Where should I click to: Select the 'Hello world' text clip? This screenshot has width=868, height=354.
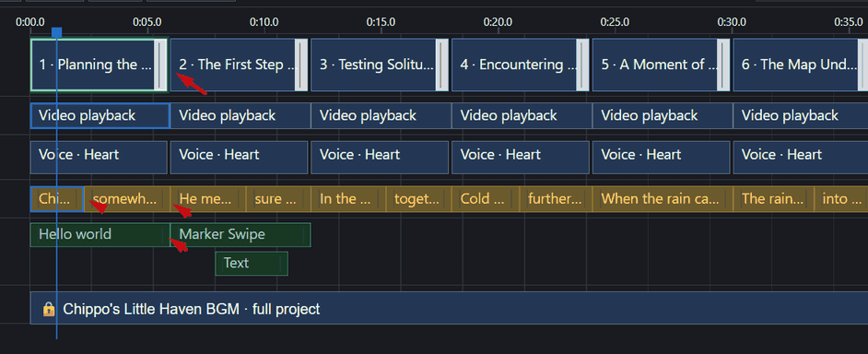(x=100, y=234)
